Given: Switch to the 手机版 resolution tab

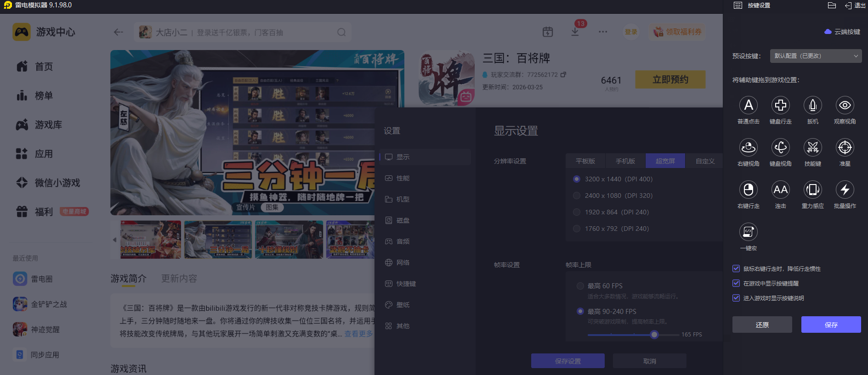Looking at the screenshot, I should (625, 161).
